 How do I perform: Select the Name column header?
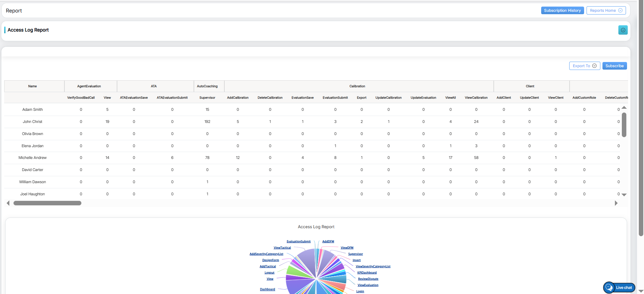(33, 86)
